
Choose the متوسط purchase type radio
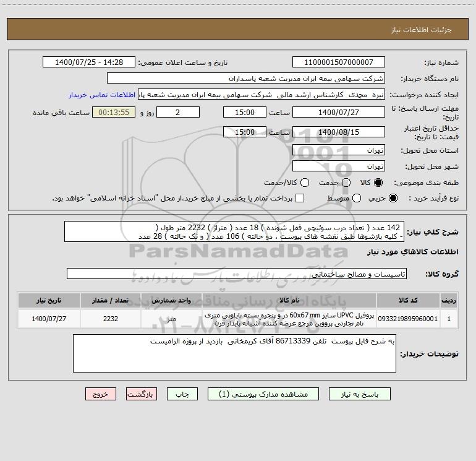[x=357, y=199]
